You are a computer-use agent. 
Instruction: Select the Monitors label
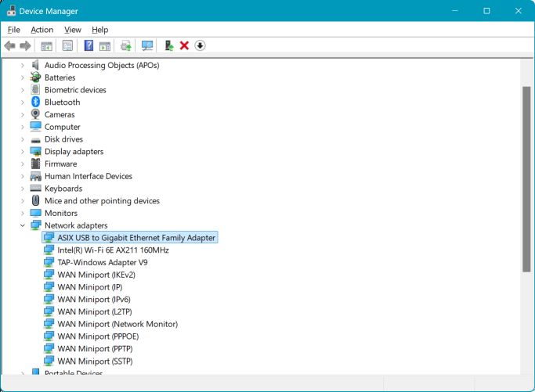pyautogui.click(x=61, y=213)
